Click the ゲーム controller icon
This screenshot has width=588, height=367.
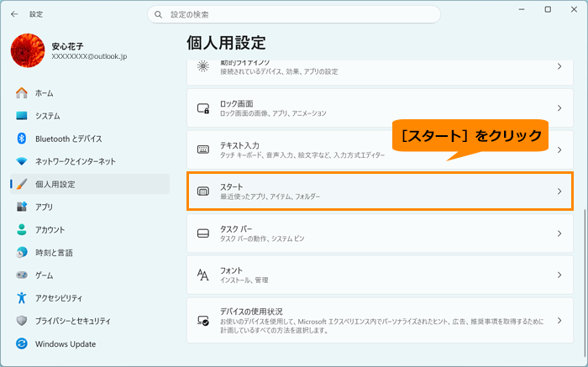pos(22,275)
